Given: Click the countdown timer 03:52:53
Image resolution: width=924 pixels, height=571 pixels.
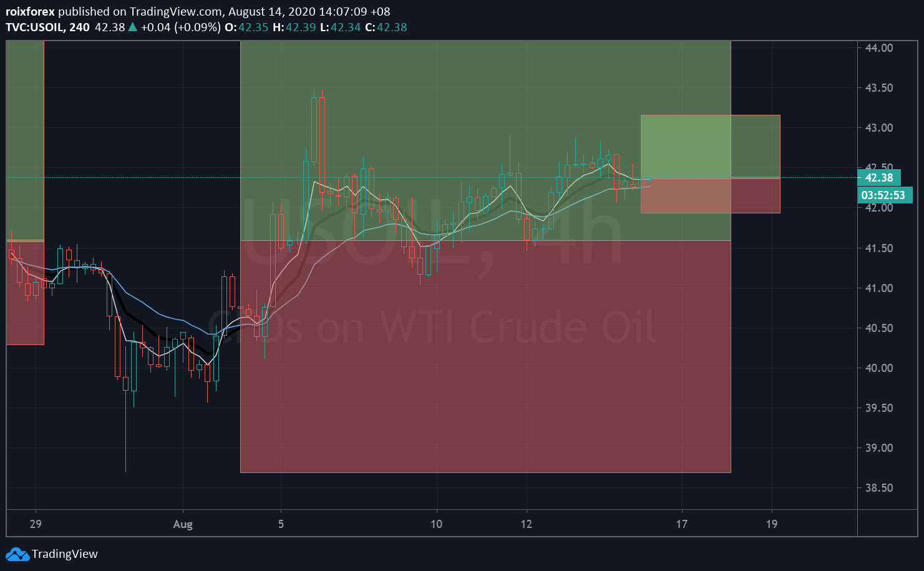Looking at the screenshot, I should (883, 195).
